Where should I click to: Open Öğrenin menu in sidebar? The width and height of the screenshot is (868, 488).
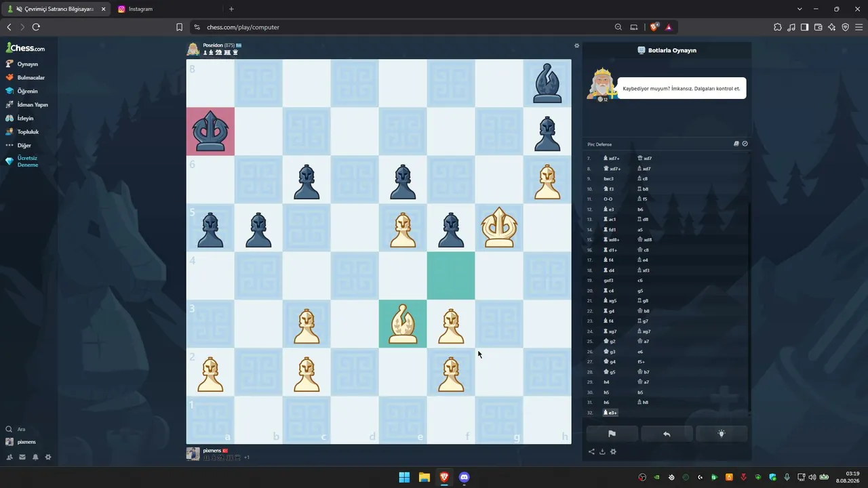pyautogui.click(x=27, y=91)
